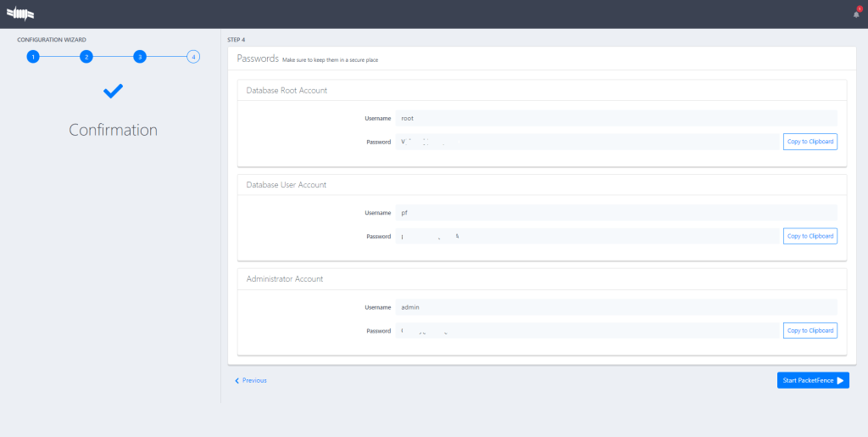Click the PacketFence logo in header
The height and width of the screenshot is (437, 868).
click(x=20, y=14)
